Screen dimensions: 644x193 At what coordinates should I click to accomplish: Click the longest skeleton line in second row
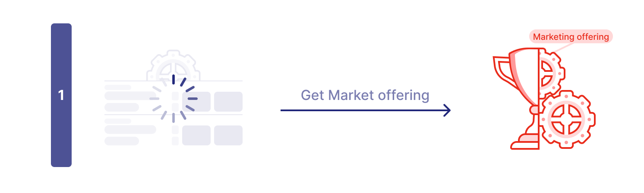point(130,129)
